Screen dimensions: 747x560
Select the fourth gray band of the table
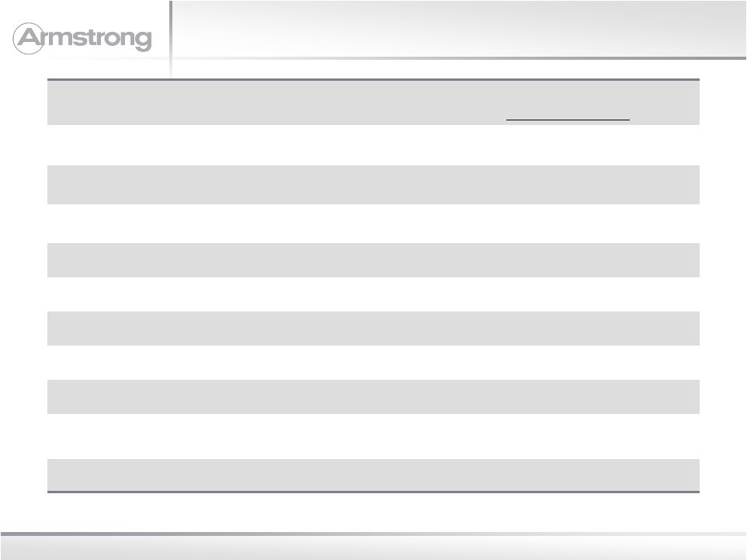click(373, 329)
